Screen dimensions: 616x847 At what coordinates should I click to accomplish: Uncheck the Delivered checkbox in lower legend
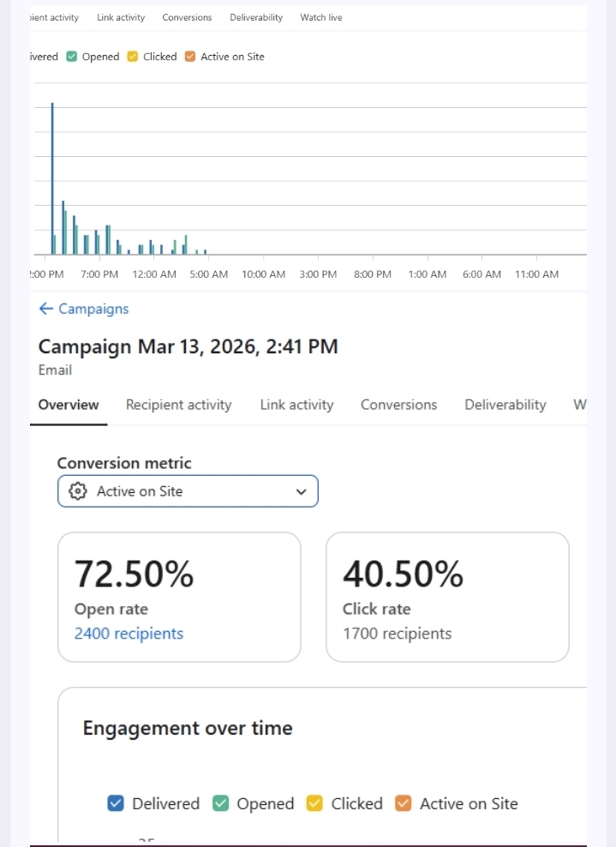tap(116, 803)
